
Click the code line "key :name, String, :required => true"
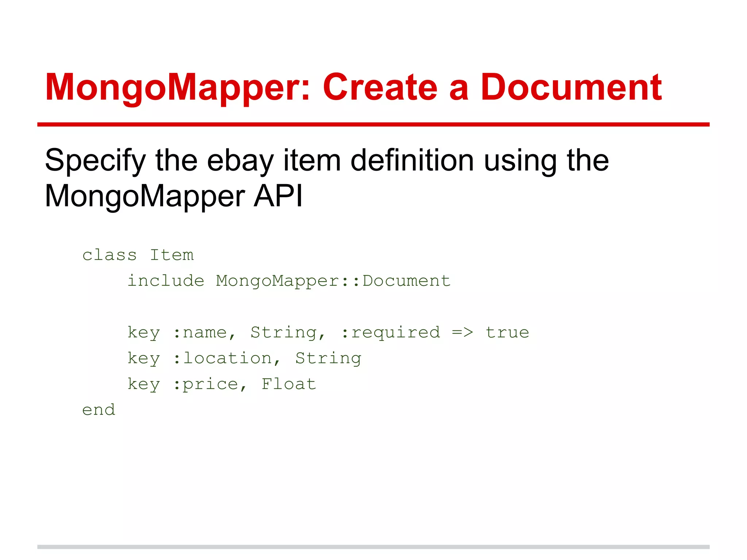click(x=328, y=333)
